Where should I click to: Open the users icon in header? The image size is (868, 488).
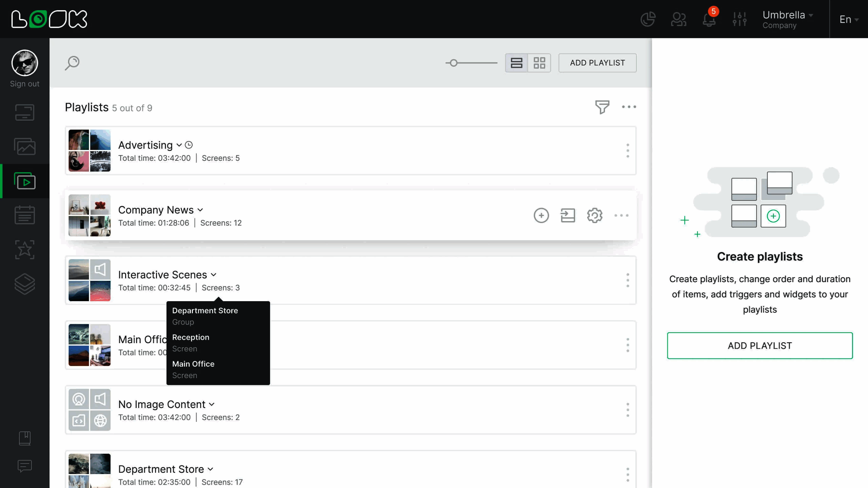click(678, 19)
